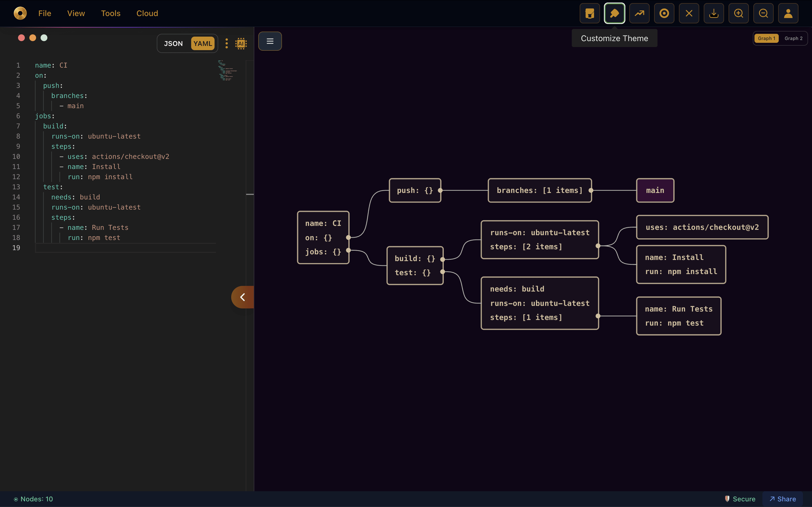Click the trending arrow chart icon
Viewport: 812px width, 507px height.
(x=639, y=14)
